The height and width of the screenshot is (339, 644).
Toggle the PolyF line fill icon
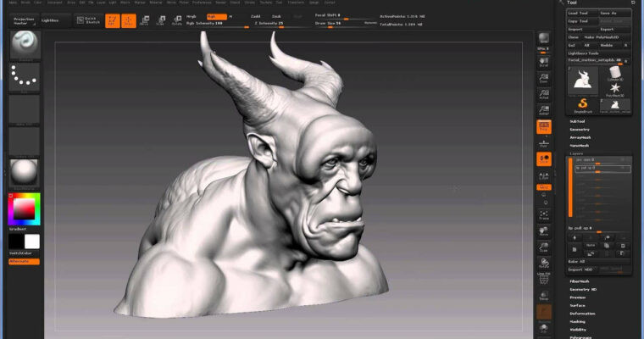pyautogui.click(x=544, y=279)
